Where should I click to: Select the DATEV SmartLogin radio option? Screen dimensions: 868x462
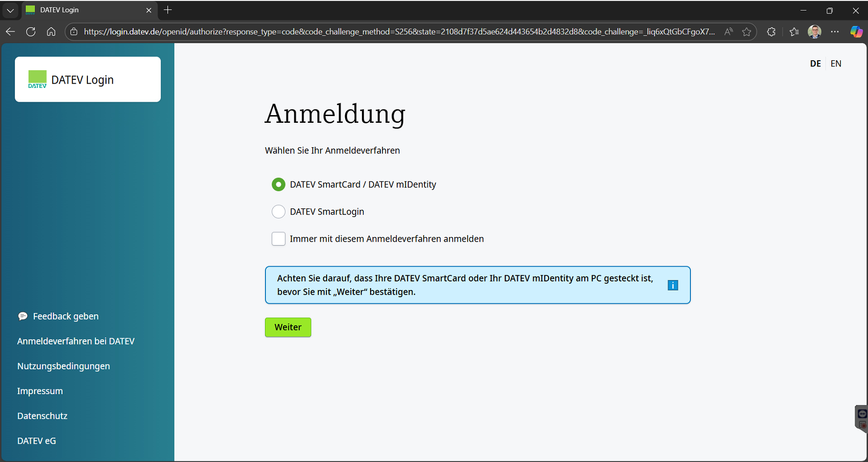click(x=278, y=212)
